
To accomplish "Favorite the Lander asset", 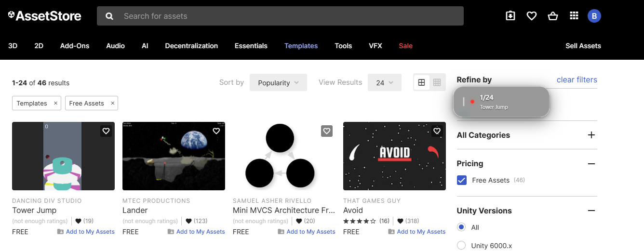I will click(216, 131).
